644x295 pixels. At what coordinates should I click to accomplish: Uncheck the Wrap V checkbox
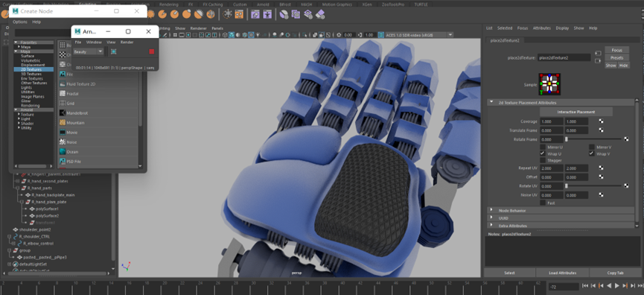[591, 153]
